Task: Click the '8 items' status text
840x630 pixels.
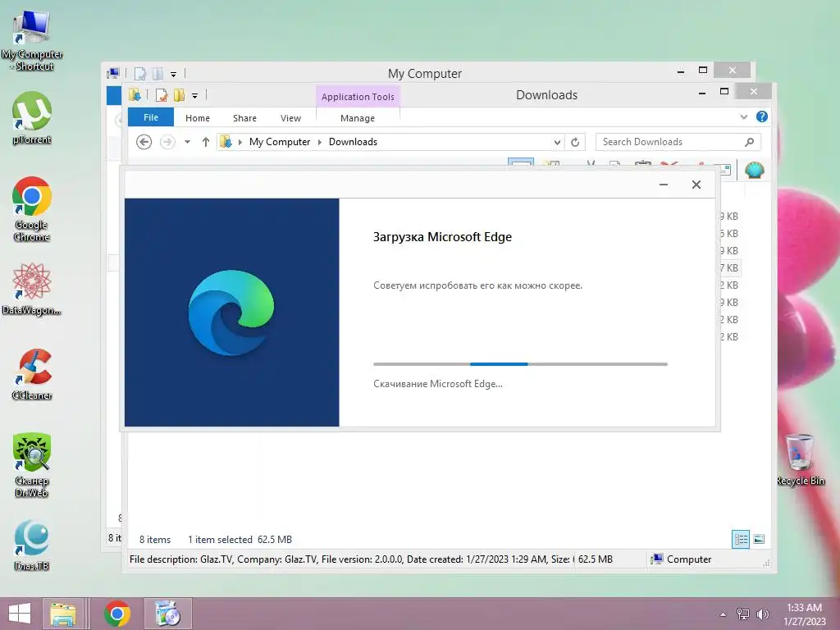Action: point(155,540)
